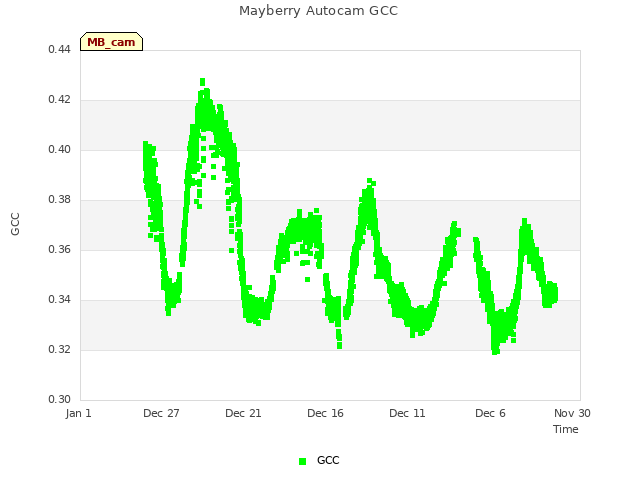Image resolution: width=640 pixels, height=480 pixels.
Task: Click the GCC legend label
Action: pyautogui.click(x=328, y=460)
